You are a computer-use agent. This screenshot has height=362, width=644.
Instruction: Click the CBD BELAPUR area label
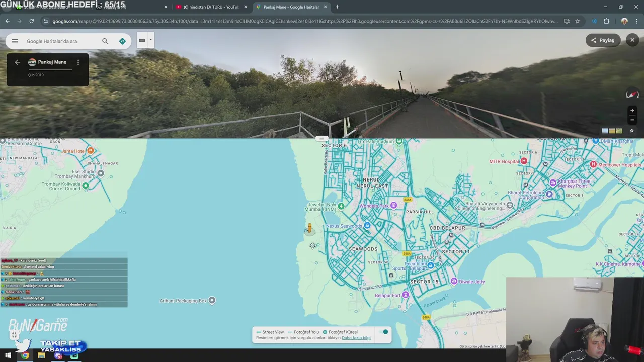447,228
